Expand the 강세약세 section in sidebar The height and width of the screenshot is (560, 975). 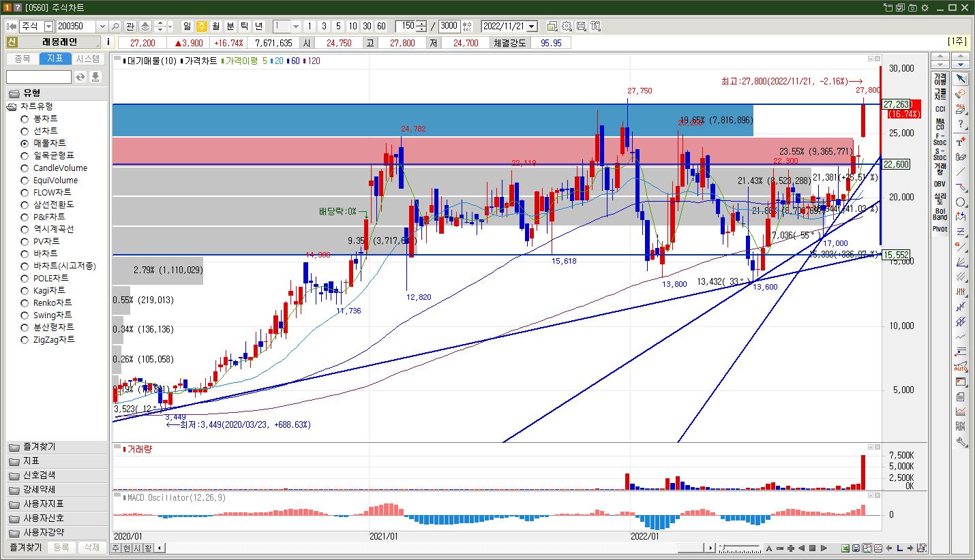pos(57,490)
